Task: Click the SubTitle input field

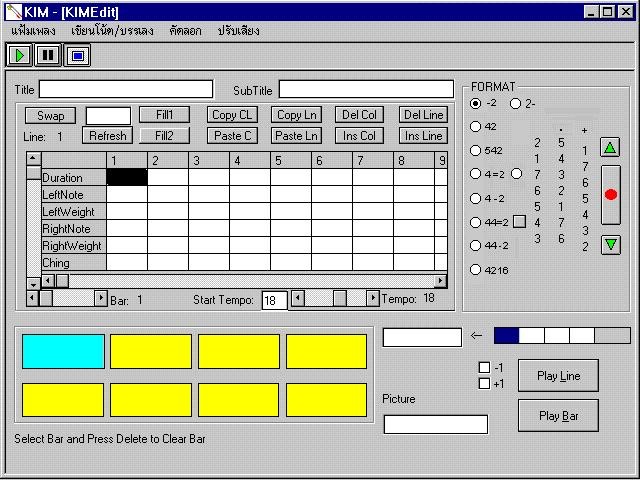Action: [366, 89]
